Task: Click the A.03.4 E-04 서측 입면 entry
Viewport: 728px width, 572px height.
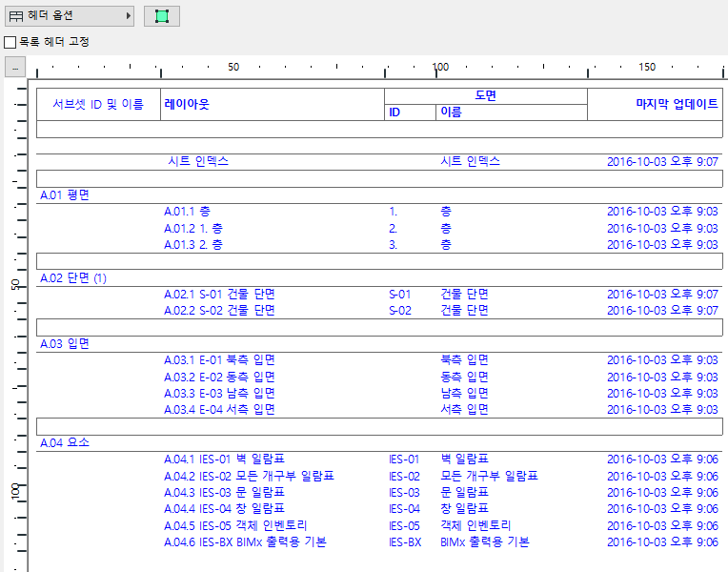Action: point(219,410)
